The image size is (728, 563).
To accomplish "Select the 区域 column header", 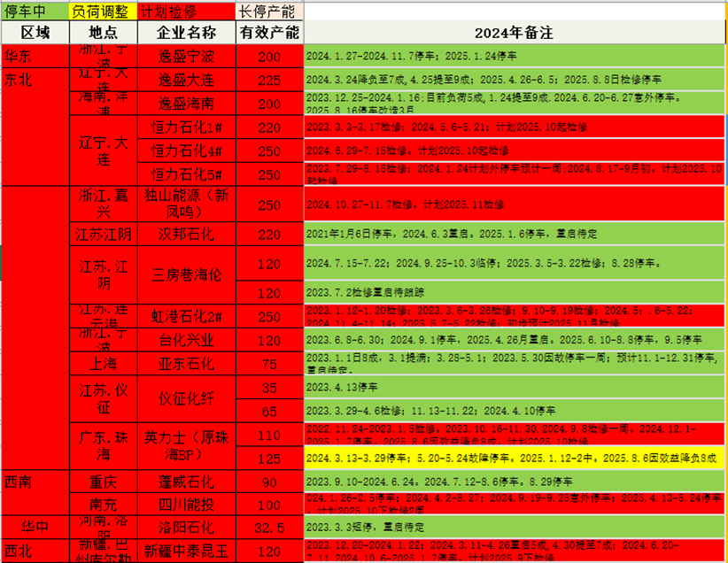I will [35, 33].
